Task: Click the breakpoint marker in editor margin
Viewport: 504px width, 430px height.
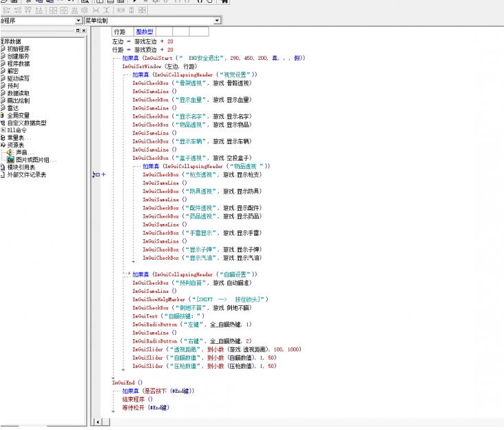Action: [x=96, y=175]
